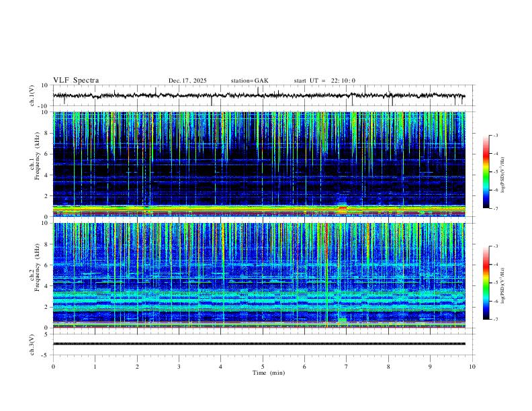Click the time axis tick label "5"
Screen dimensions: 532x411
pyautogui.click(x=263, y=367)
